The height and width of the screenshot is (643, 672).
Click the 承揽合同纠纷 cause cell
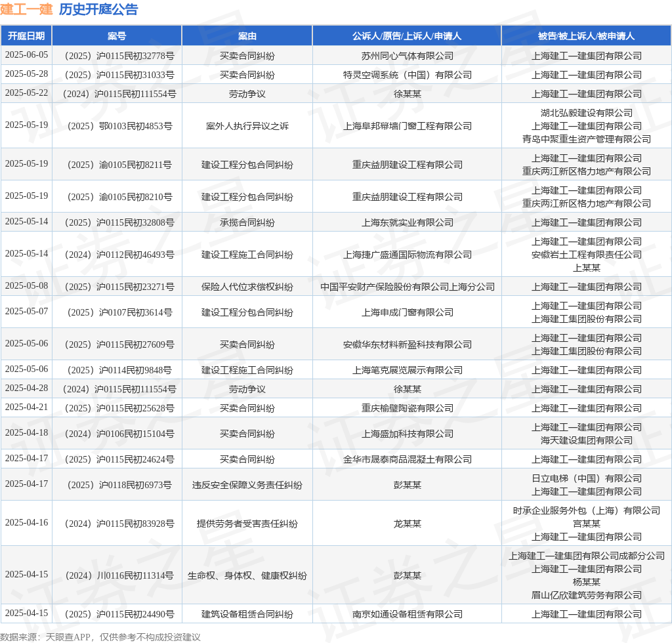coord(247,223)
